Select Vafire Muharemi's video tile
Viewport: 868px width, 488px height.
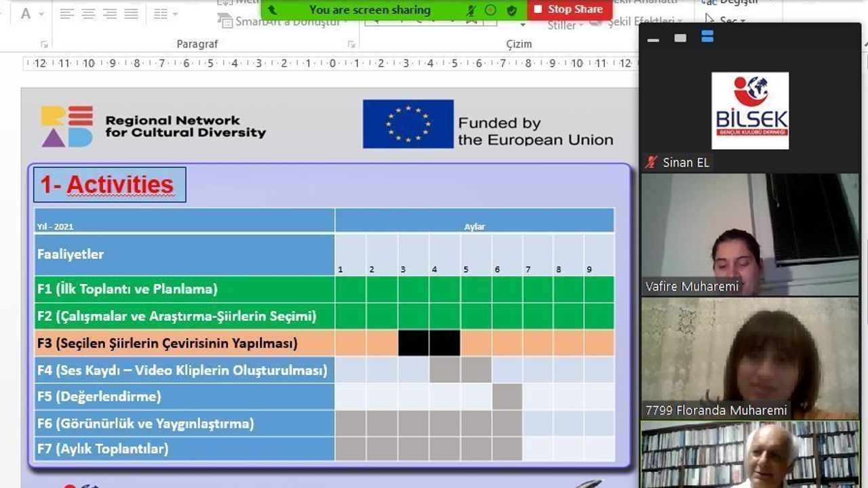coord(750,235)
